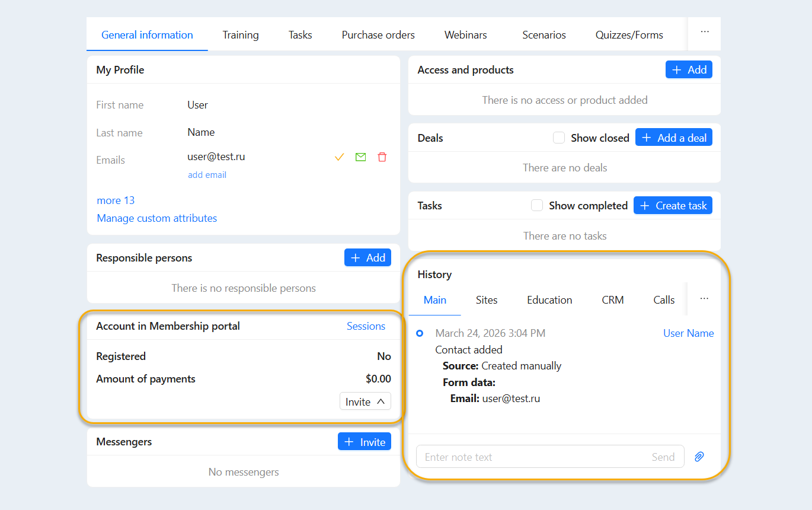The width and height of the screenshot is (812, 510).
Task: Switch to the Scenarios tab
Action: pyautogui.click(x=544, y=35)
